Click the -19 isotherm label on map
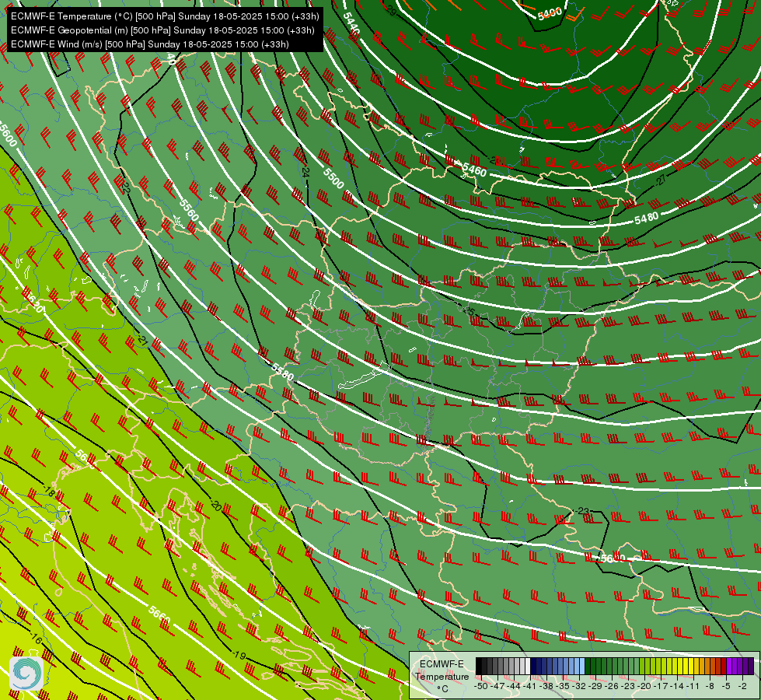The image size is (761, 700). (x=239, y=656)
